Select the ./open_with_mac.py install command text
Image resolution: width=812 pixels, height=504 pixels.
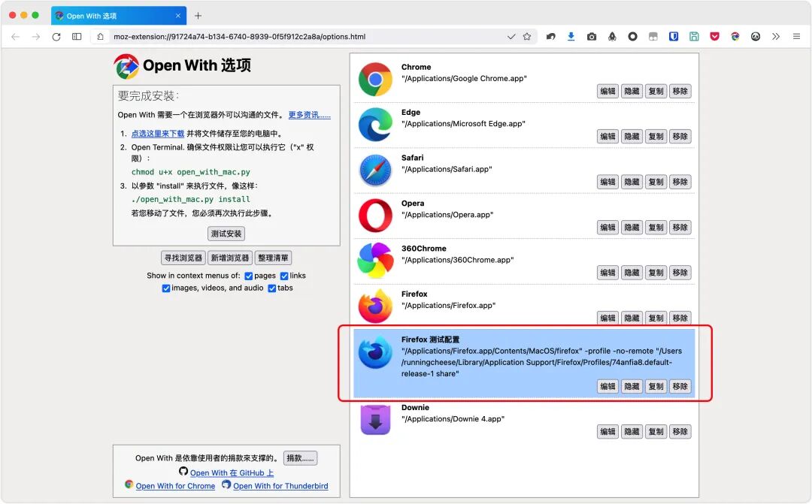(x=190, y=200)
